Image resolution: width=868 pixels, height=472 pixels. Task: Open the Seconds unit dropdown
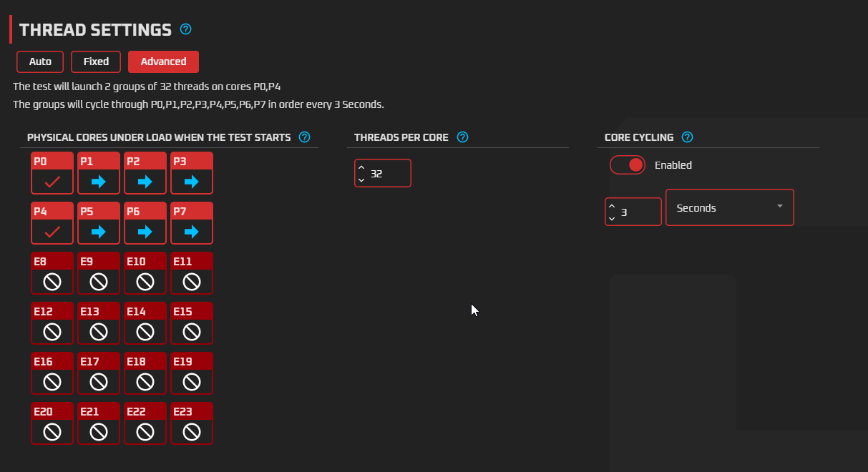point(729,207)
